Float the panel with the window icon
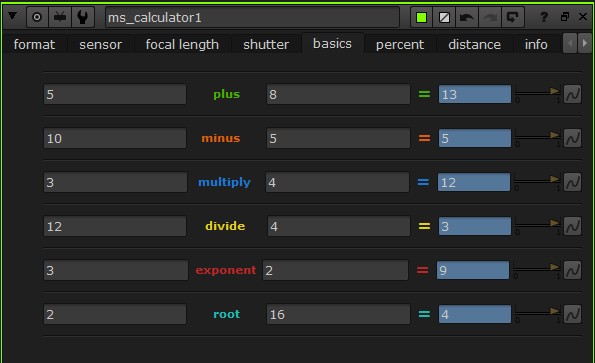 tap(565, 17)
